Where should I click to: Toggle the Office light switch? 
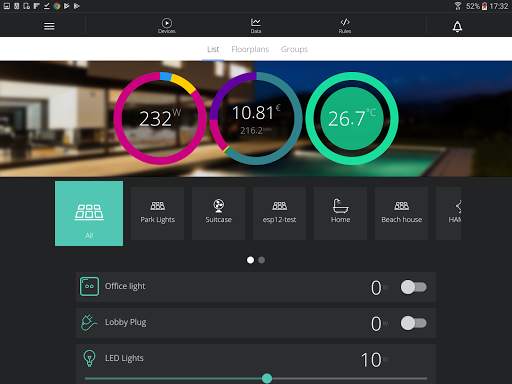click(414, 287)
